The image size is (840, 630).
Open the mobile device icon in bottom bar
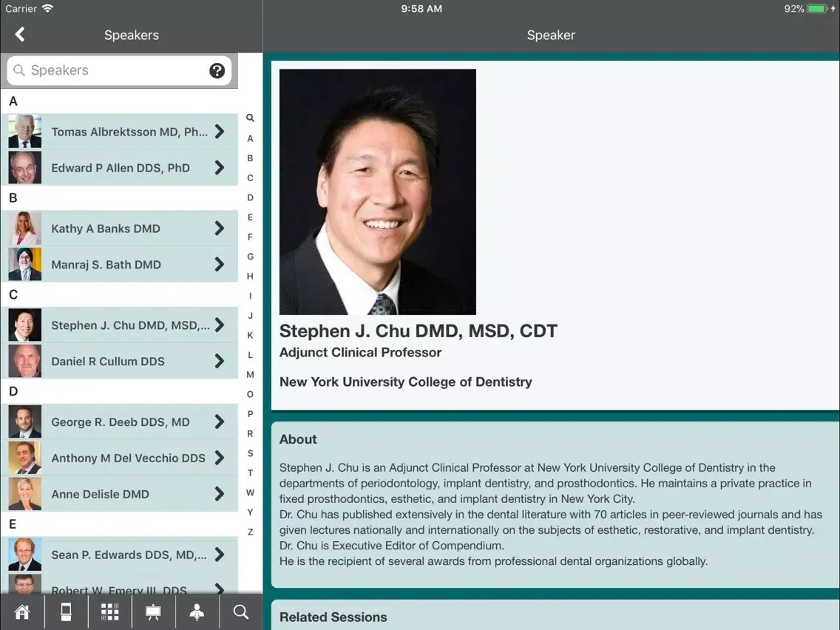point(66,612)
